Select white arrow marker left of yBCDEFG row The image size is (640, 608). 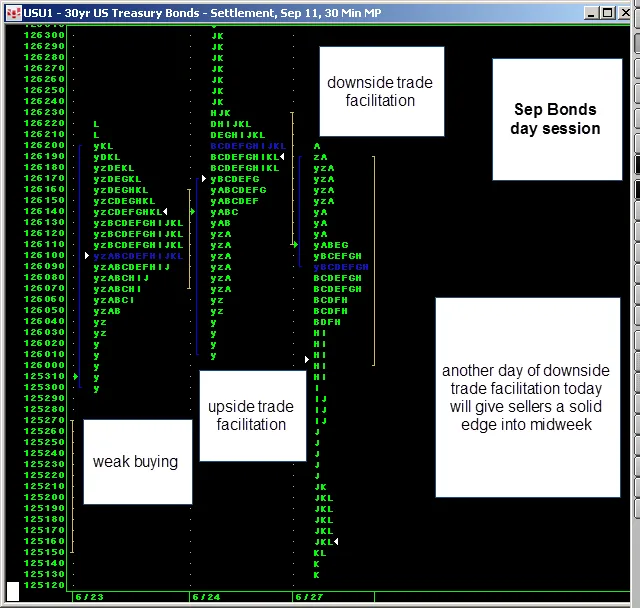[x=203, y=179]
